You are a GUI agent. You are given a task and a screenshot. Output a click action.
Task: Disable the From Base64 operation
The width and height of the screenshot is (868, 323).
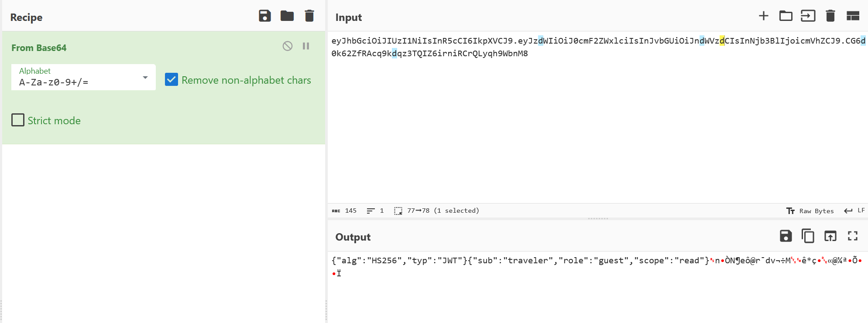(288, 46)
